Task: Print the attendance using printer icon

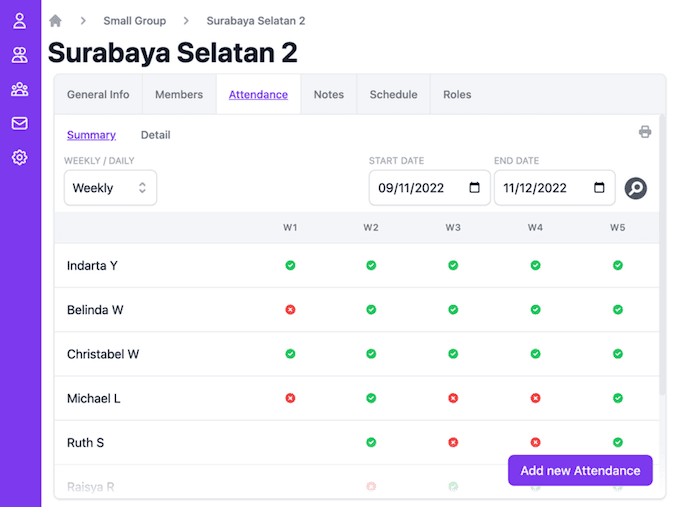Action: tap(645, 132)
